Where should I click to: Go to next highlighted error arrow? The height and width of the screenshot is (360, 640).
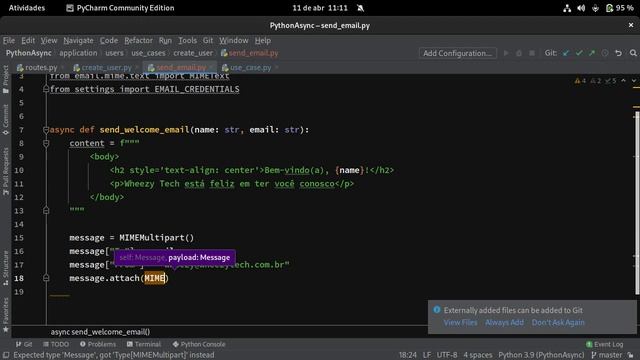pyautogui.click(x=633, y=81)
